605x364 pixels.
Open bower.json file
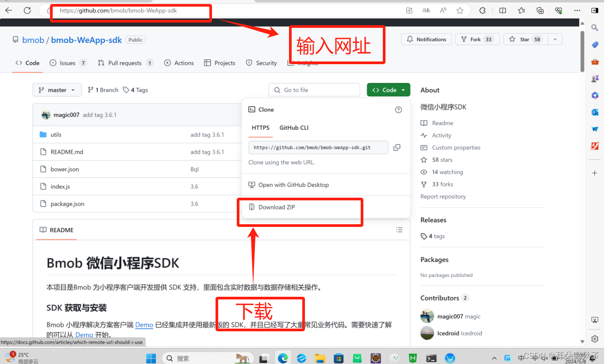pyautogui.click(x=65, y=169)
